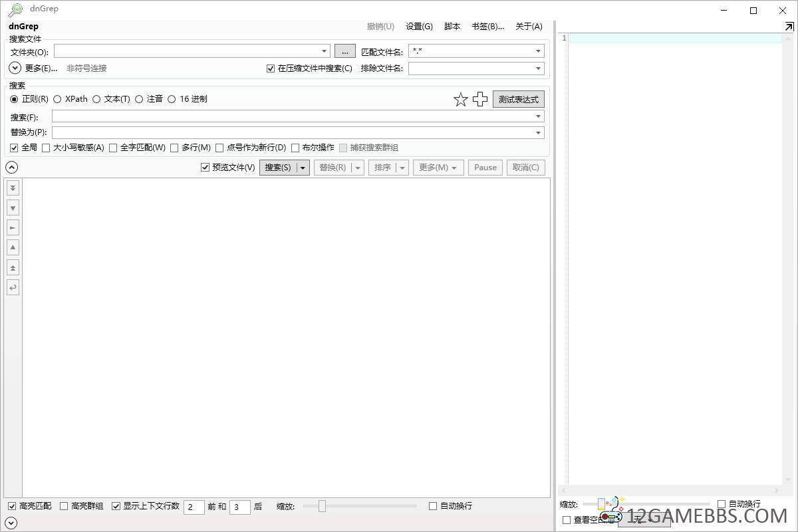Open the 文件夹 folder path dropdown
Image resolution: width=798 pixels, height=532 pixels.
click(x=325, y=51)
